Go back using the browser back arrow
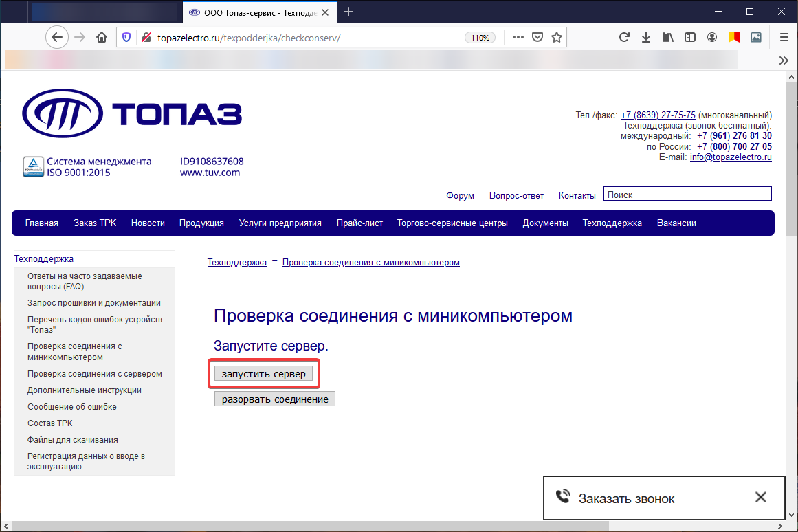 click(57, 37)
